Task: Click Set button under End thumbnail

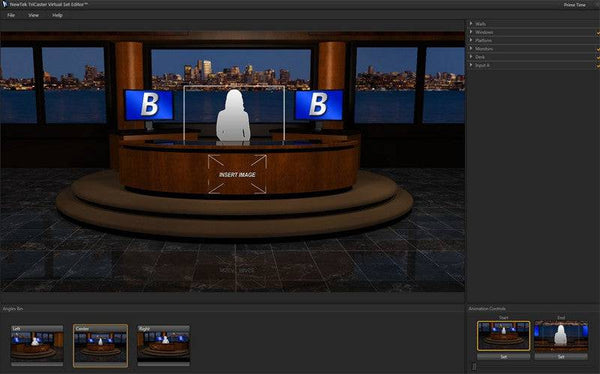Action: [561, 357]
